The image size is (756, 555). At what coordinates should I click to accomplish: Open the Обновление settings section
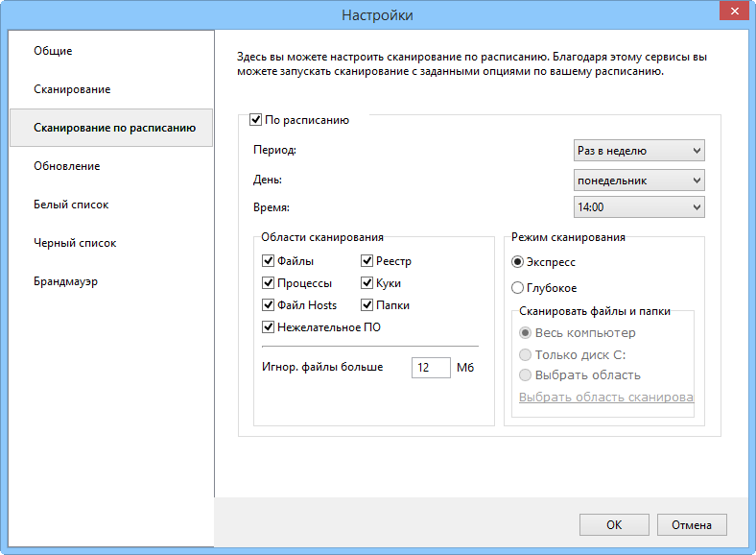pos(67,166)
